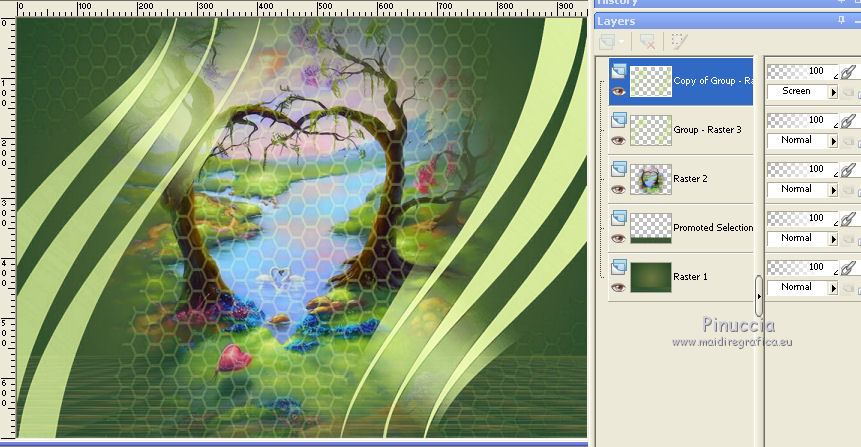This screenshot has height=447, width=861.
Task: Select layer named Raster 2
Action: pyautogui.click(x=690, y=178)
